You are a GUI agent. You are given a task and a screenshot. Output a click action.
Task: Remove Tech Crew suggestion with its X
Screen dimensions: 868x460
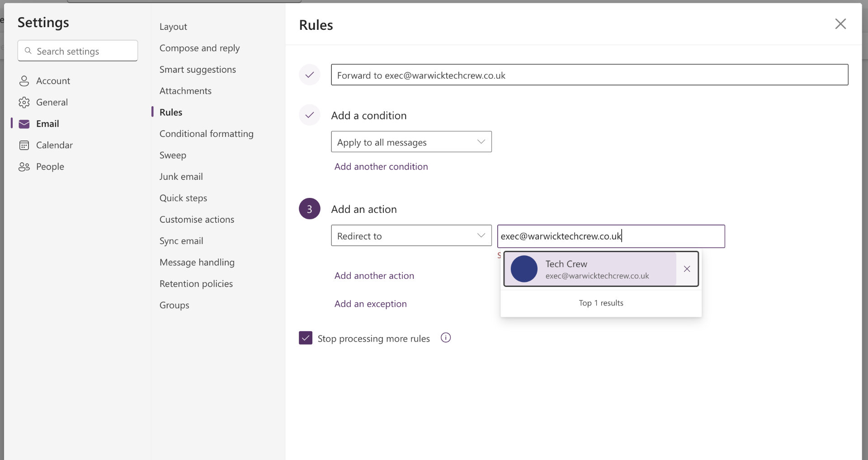pos(686,268)
